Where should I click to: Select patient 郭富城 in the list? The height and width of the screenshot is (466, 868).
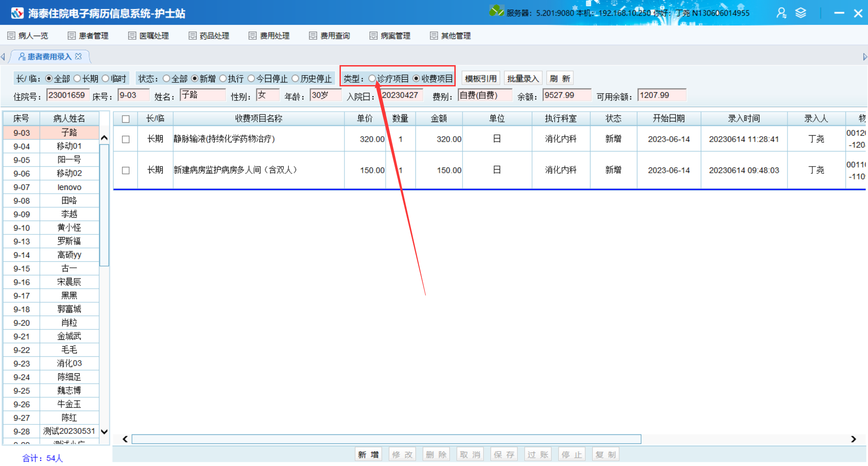tap(51, 309)
